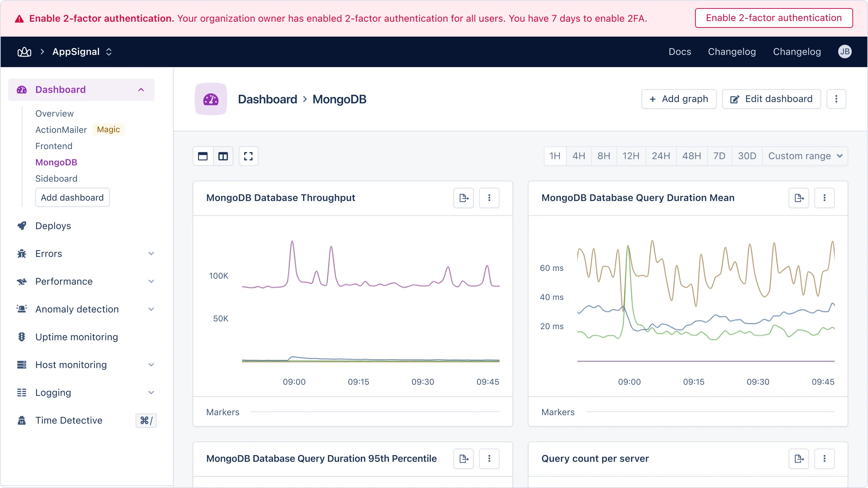Screen dimensions: 868x488
Task: Open the Sideboard dashboard
Action: tap(56, 179)
